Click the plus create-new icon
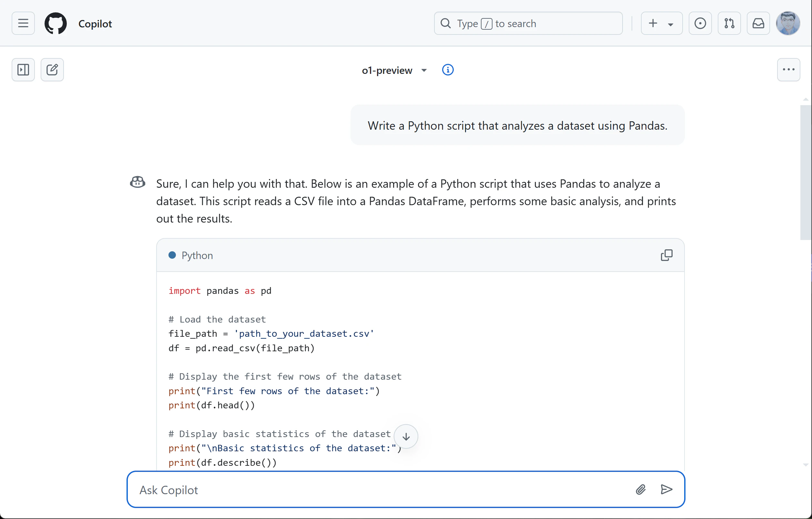Viewport: 812px width, 519px height. click(653, 23)
